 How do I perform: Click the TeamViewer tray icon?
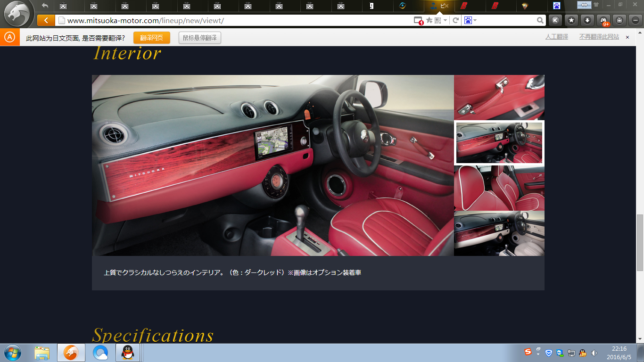pos(560,353)
